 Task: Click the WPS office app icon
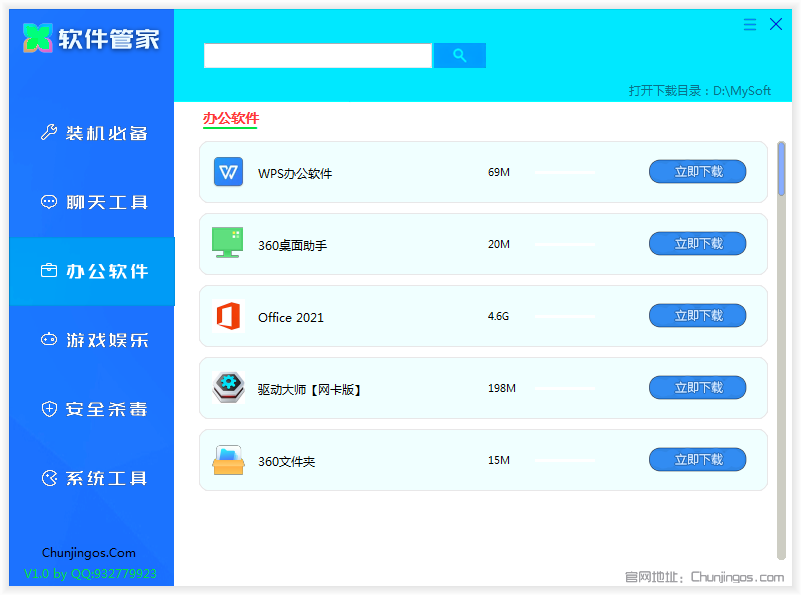tap(228, 172)
